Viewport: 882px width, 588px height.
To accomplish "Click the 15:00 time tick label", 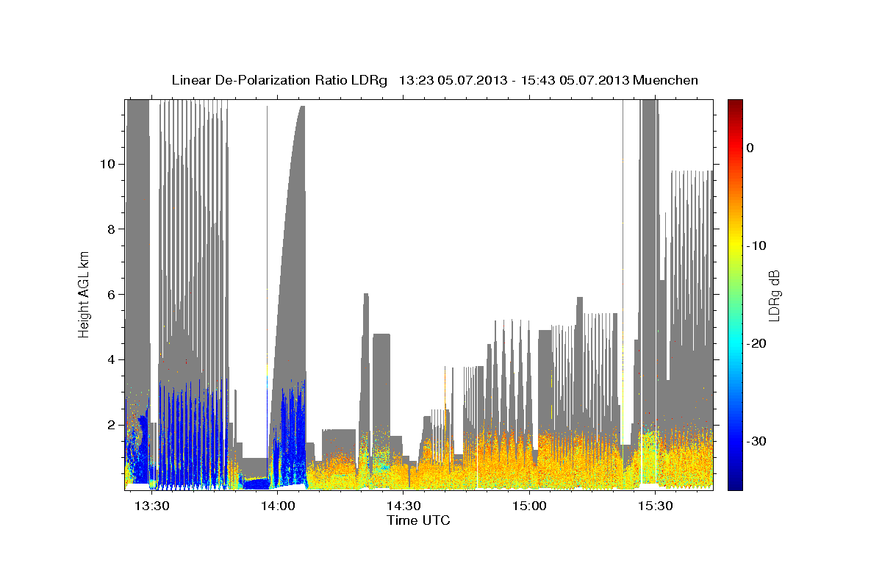I will 528,506.
